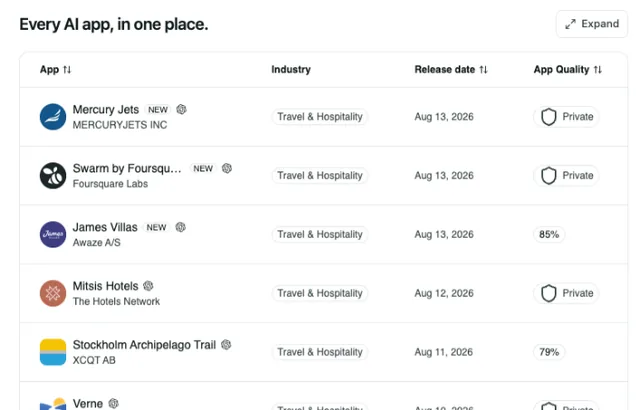The image size is (640, 410).
Task: Open the Stockholm Archipelago Trail logo
Action: coord(53,352)
